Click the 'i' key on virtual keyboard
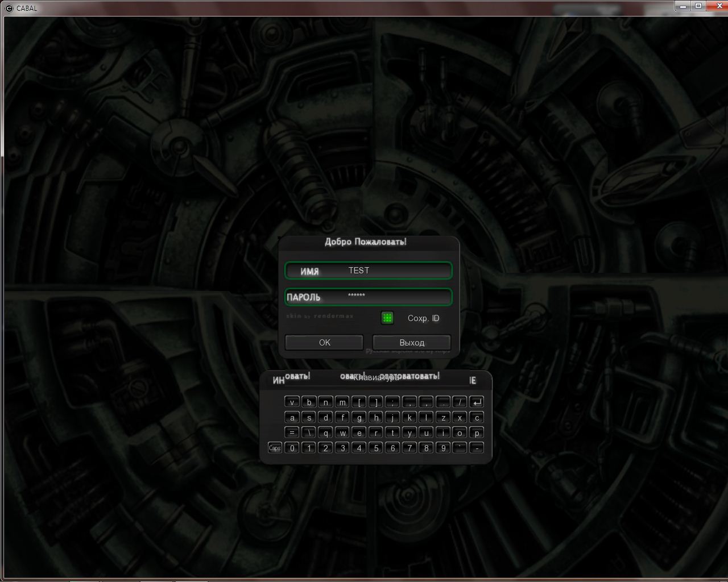This screenshot has height=582, width=728. pyautogui.click(x=443, y=433)
